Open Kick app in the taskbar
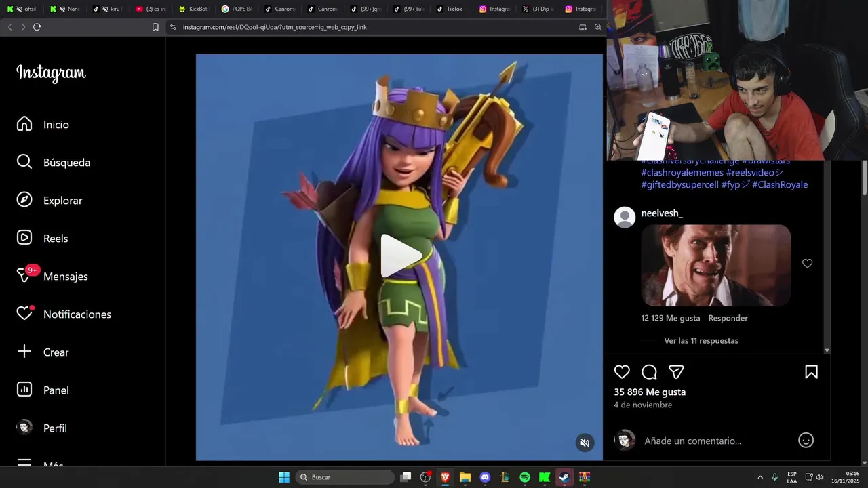868x488 pixels. (545, 477)
